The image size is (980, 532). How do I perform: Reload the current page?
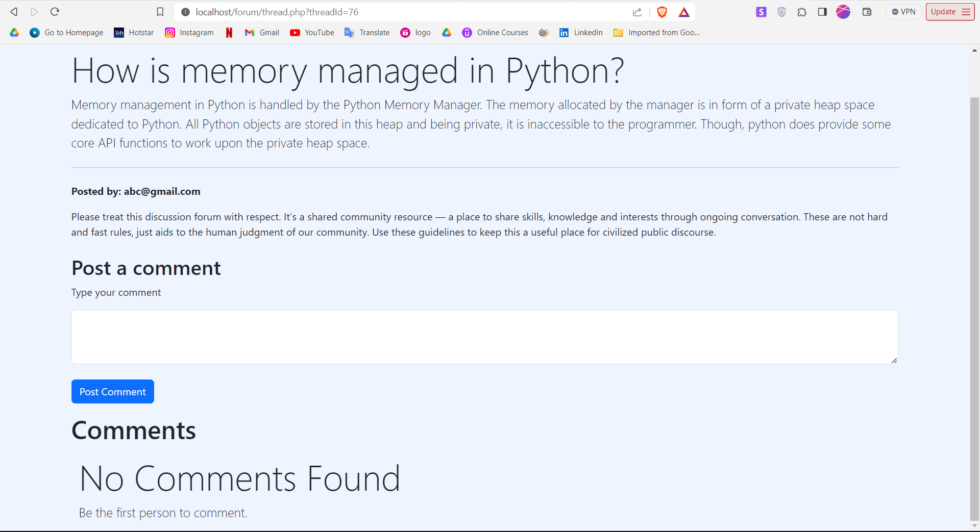pyautogui.click(x=55, y=12)
